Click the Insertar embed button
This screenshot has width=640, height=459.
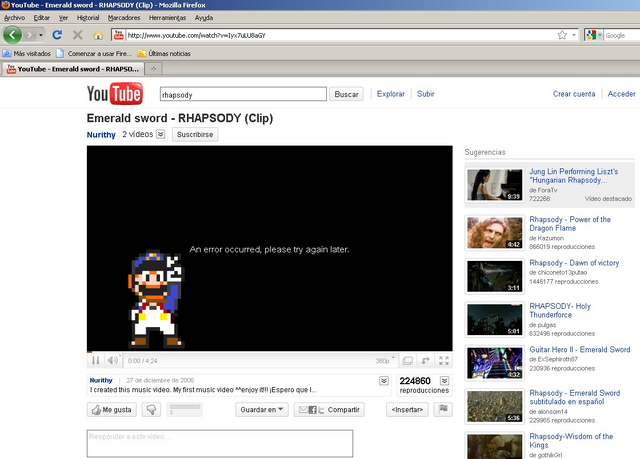[x=407, y=410]
